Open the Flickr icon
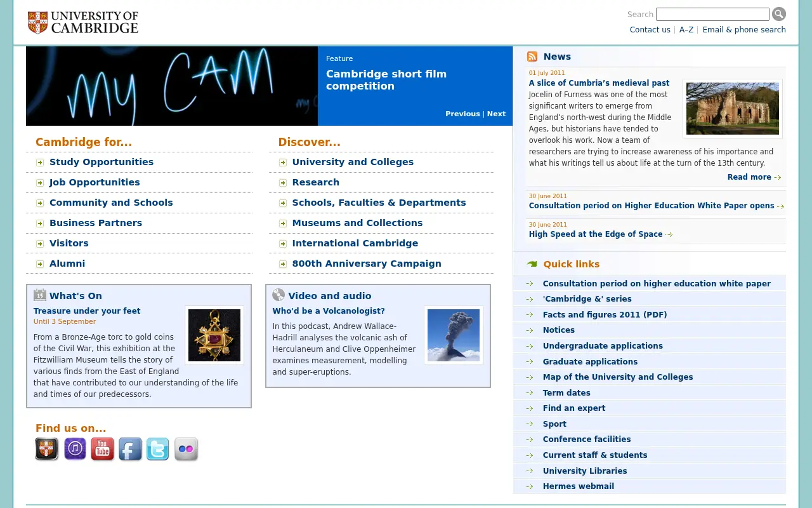812x508 pixels. (x=186, y=449)
